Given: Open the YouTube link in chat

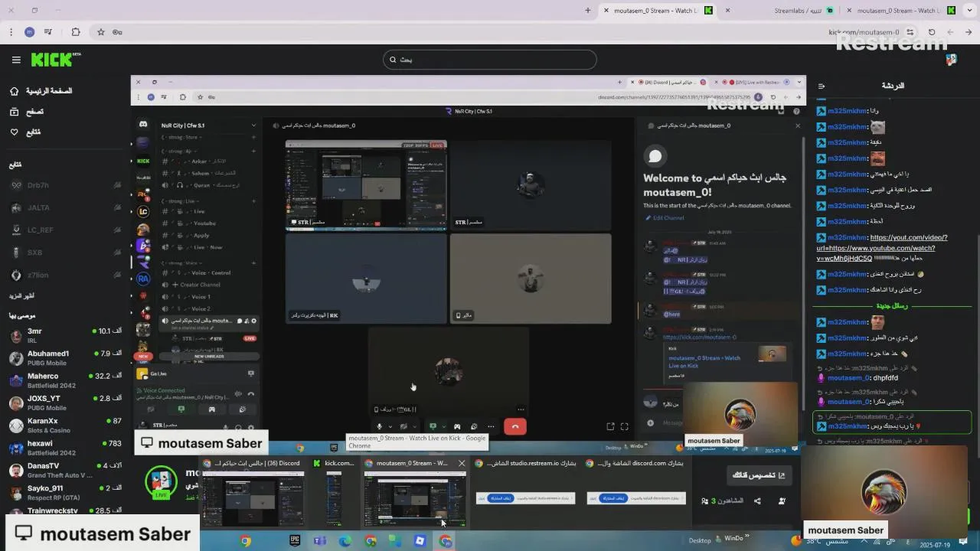Looking at the screenshot, I should click(x=881, y=248).
